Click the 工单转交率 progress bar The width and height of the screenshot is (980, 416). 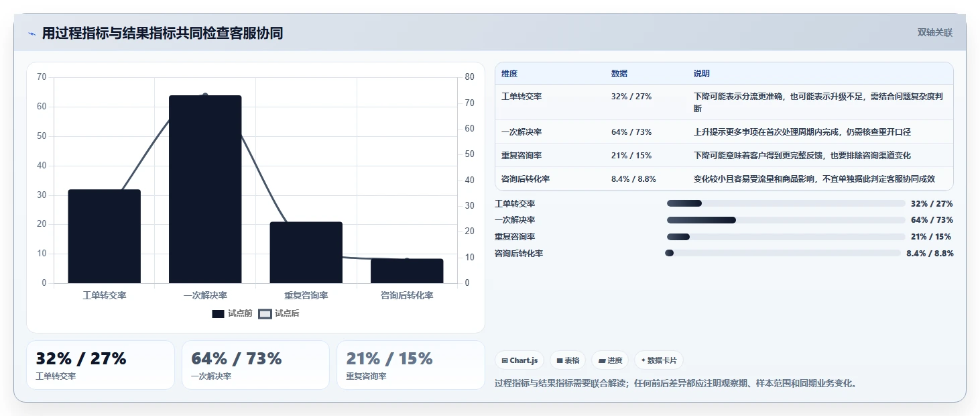point(786,203)
